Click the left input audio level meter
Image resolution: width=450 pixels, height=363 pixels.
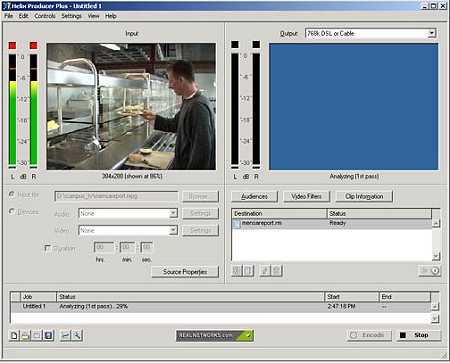coord(12,110)
